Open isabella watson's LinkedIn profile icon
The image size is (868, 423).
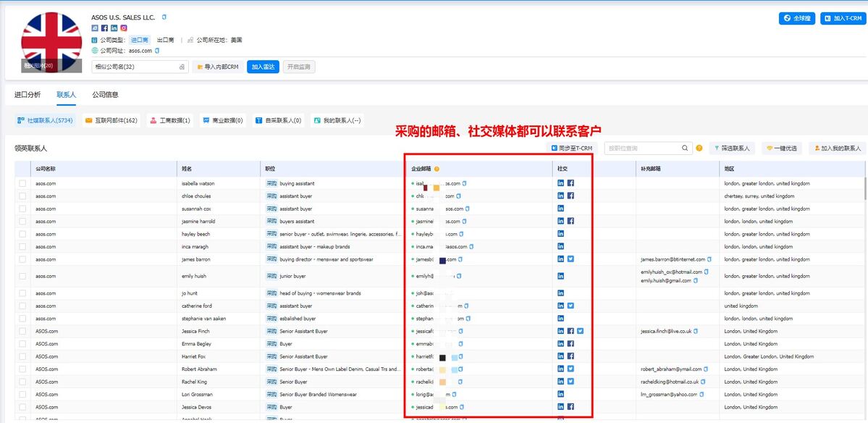point(560,184)
